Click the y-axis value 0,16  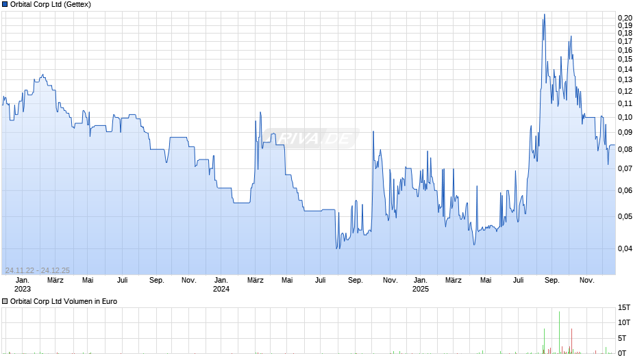click(x=625, y=50)
